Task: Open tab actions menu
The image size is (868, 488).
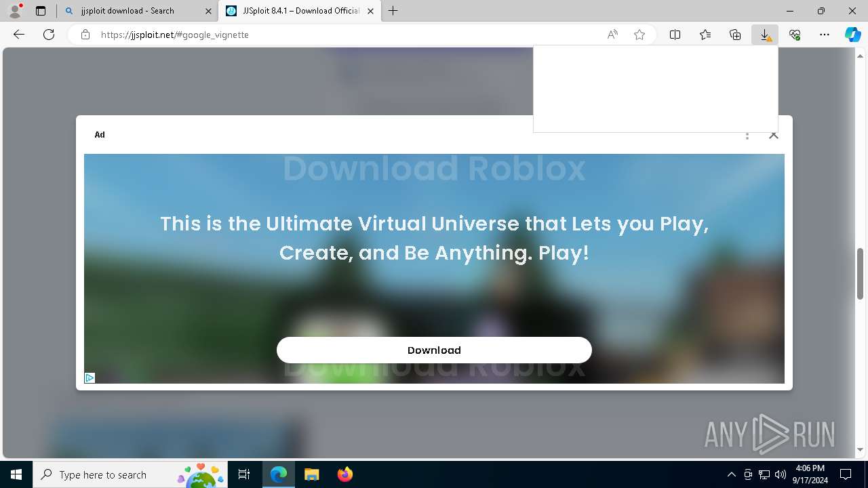Action: click(41, 11)
